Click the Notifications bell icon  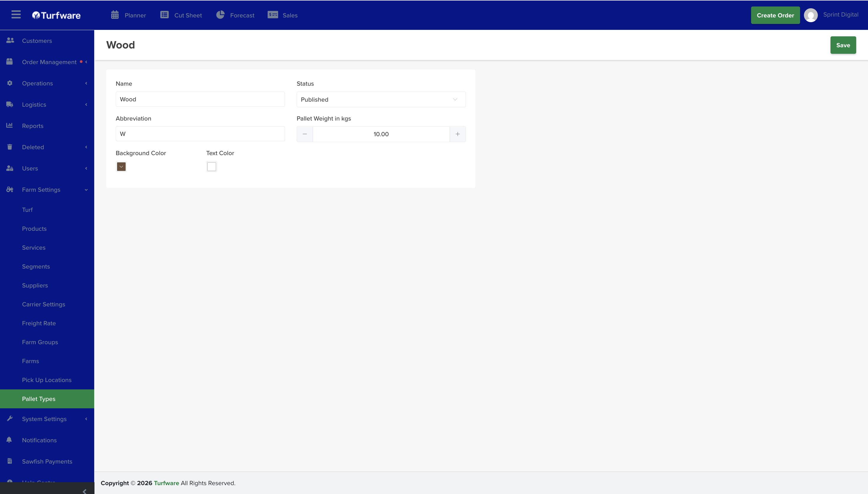(x=9, y=440)
